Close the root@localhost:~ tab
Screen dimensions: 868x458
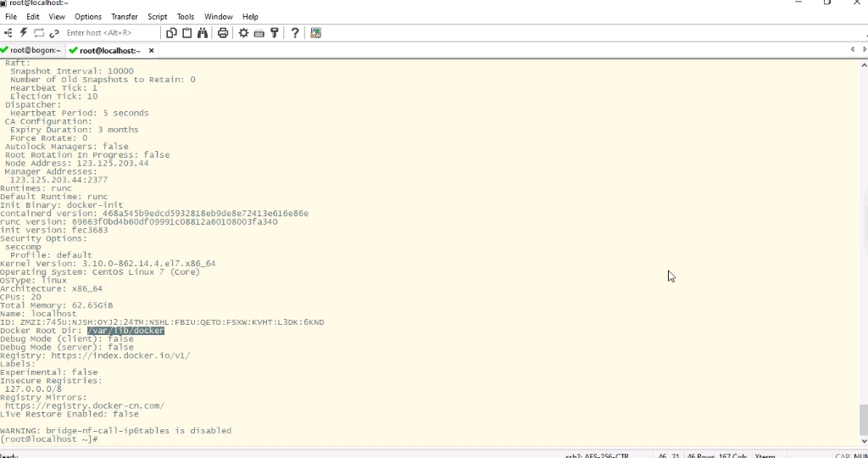(x=151, y=50)
